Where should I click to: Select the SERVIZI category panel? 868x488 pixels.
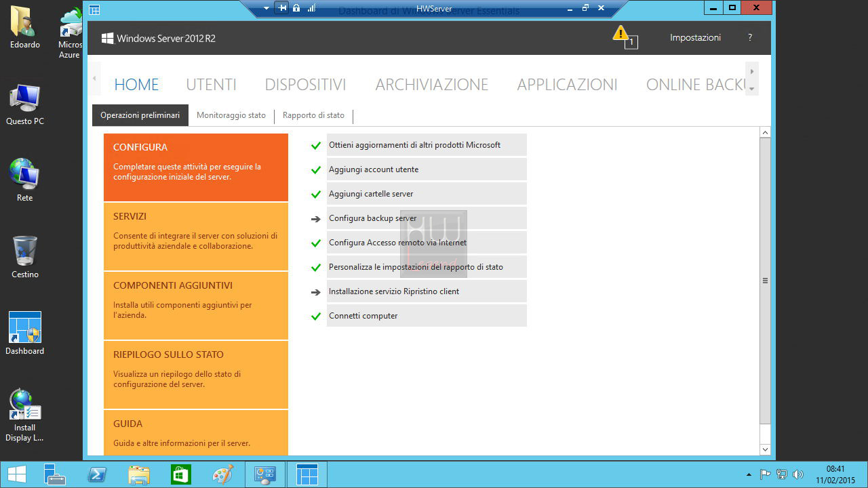pyautogui.click(x=196, y=237)
